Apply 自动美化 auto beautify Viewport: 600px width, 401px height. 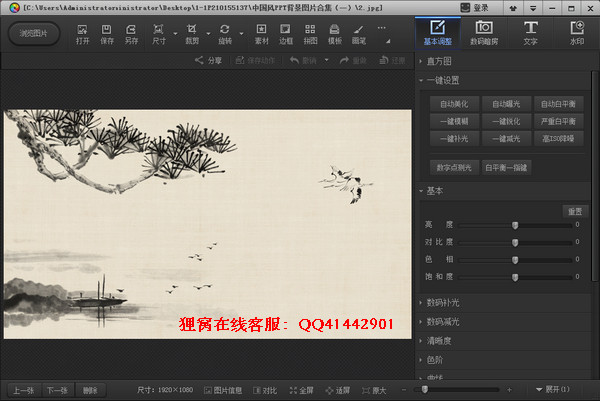(454, 104)
